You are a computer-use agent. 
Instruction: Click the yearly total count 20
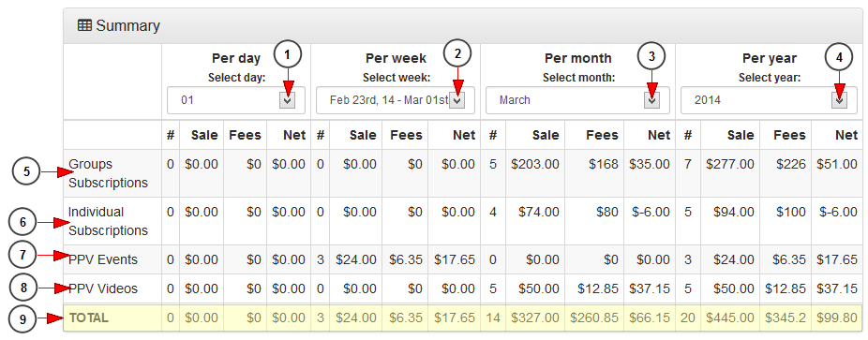tap(687, 318)
